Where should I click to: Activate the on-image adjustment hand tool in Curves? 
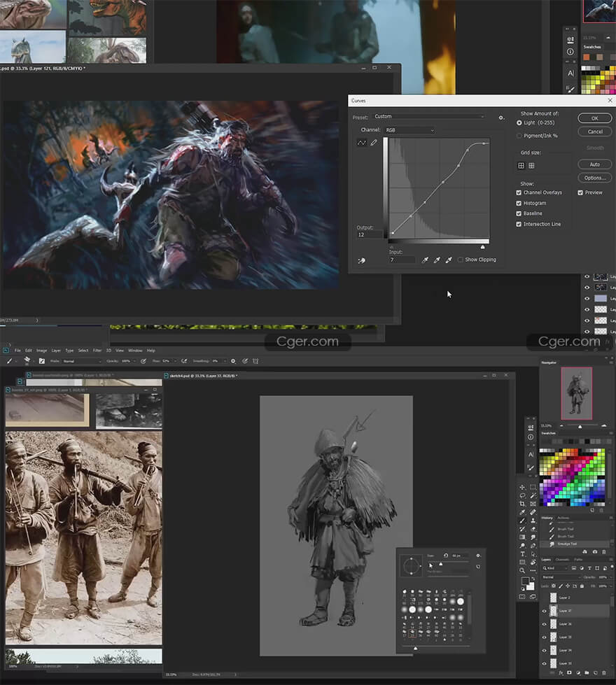pos(362,261)
